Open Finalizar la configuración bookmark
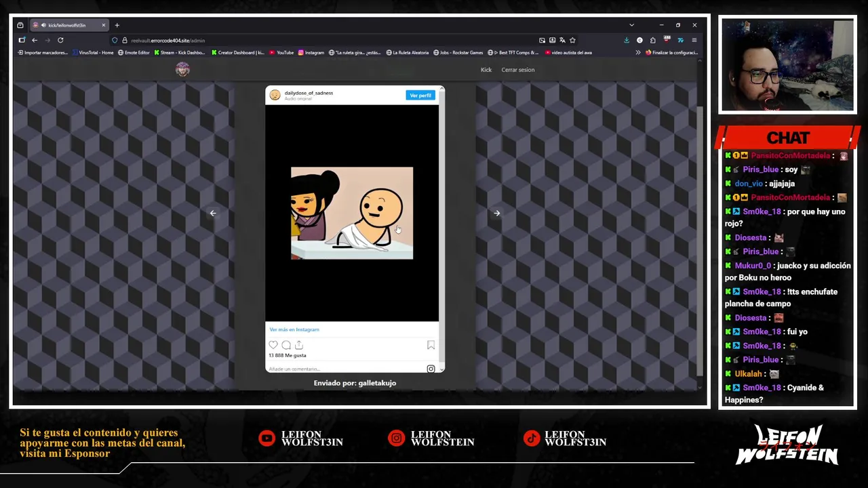The height and width of the screenshot is (488, 868). [x=671, y=52]
